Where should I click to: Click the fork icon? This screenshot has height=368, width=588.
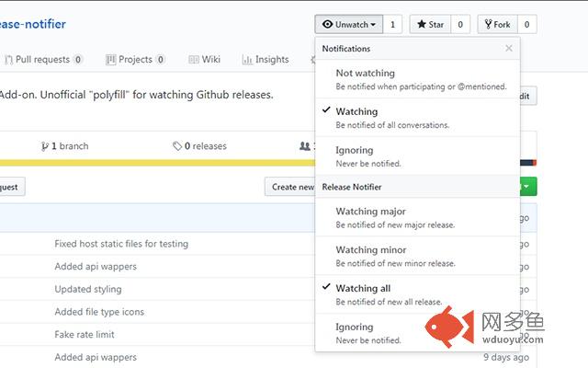click(488, 25)
